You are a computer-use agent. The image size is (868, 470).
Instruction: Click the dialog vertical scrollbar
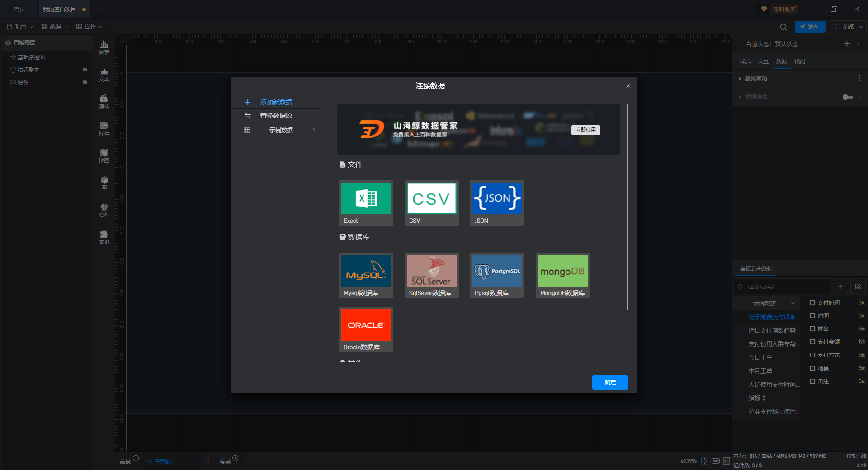(x=628, y=207)
